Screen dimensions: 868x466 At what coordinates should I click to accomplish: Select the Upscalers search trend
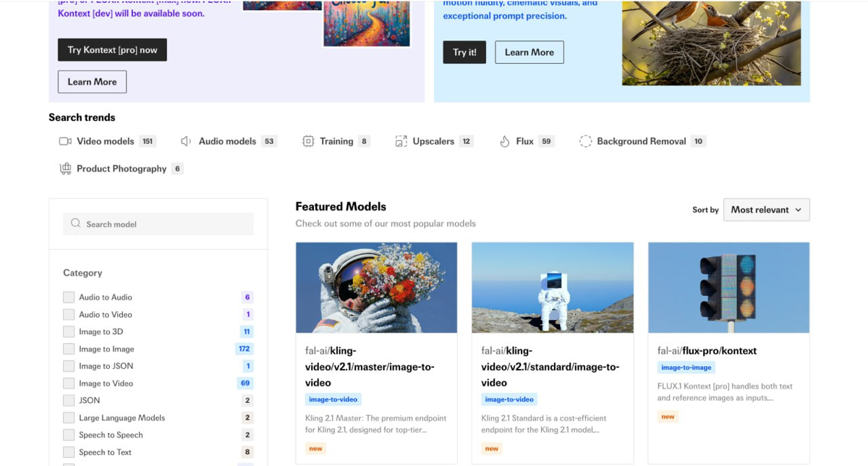tap(434, 141)
